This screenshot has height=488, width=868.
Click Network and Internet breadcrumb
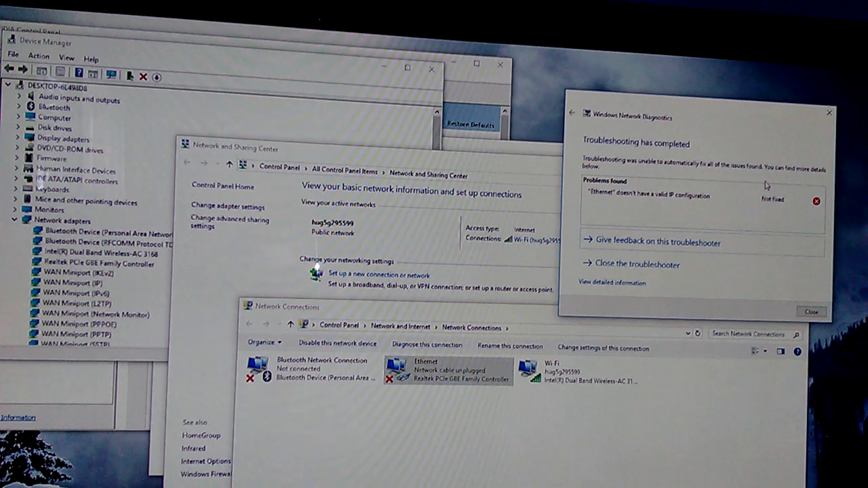(400, 326)
